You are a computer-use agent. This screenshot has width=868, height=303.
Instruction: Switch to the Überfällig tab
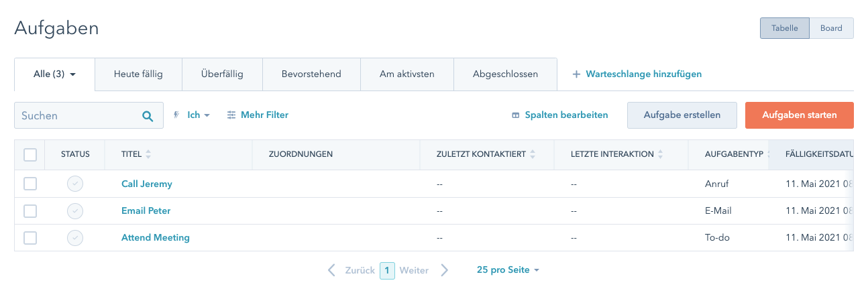(x=222, y=74)
